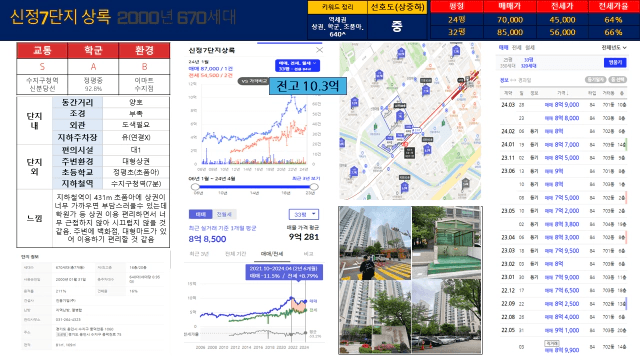Click the 매매 7억 5,000 transaction row
The width and height of the screenshot is (640, 360).
(x=563, y=198)
